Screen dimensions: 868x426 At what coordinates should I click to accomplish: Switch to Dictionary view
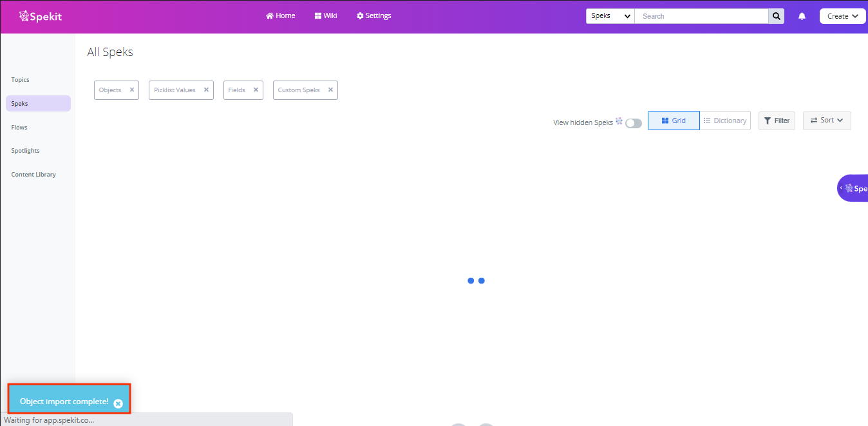(725, 121)
